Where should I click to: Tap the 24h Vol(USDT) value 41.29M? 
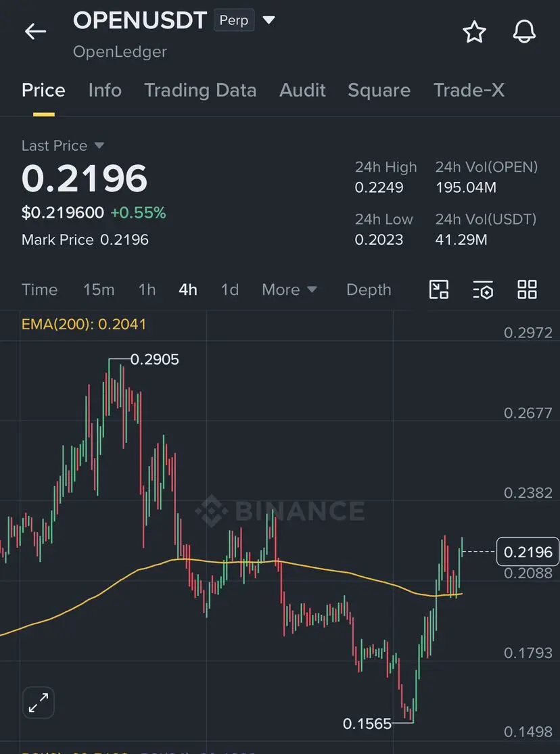(x=461, y=239)
